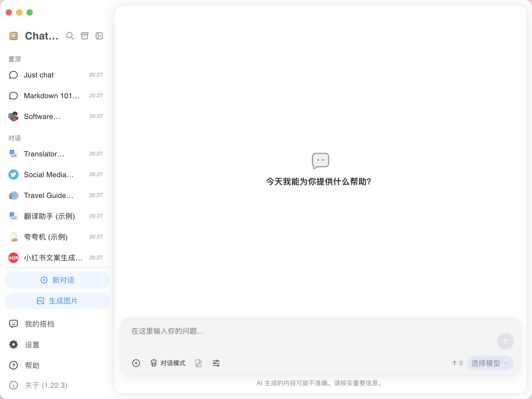Click the 生成图片 button
Image resolution: width=532 pixels, height=399 pixels.
[57, 301]
